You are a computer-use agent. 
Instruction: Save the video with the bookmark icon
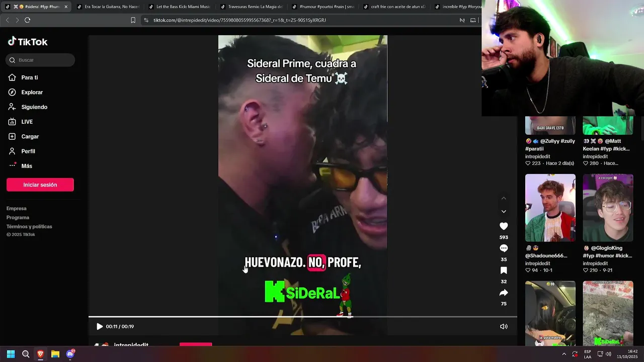[504, 270]
